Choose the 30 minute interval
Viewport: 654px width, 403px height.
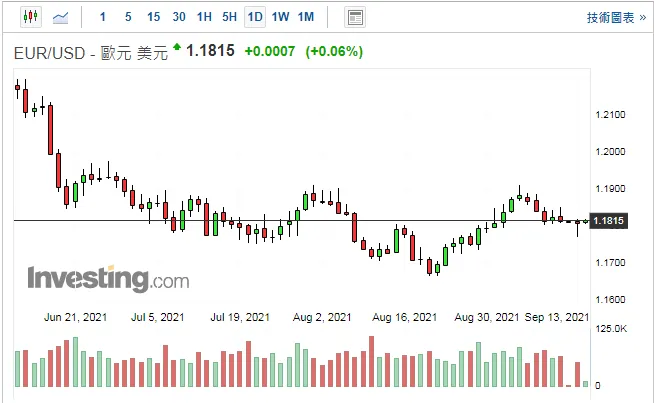(x=179, y=17)
